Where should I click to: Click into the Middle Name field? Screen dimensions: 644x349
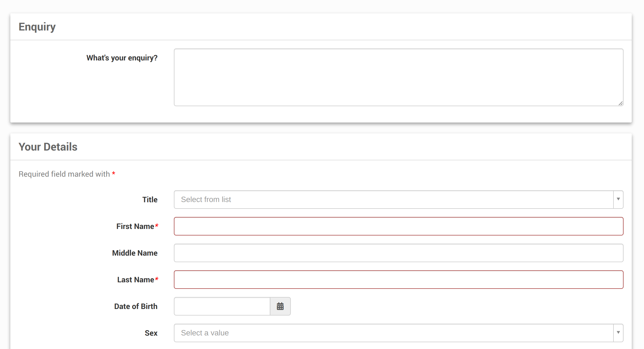398,253
